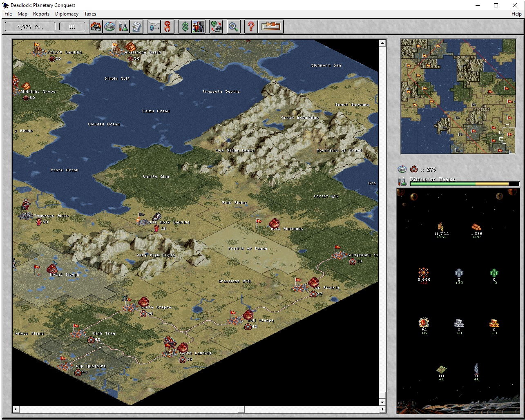Viewport: 525px width, 420px height.
Task: Click the map's vertical scrollbar up arrow
Action: coord(382,42)
